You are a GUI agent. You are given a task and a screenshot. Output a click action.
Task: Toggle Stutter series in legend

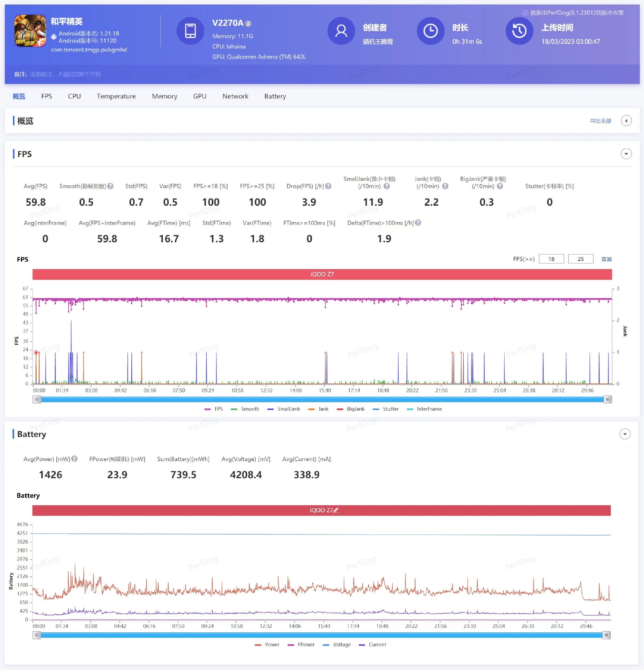(x=385, y=409)
